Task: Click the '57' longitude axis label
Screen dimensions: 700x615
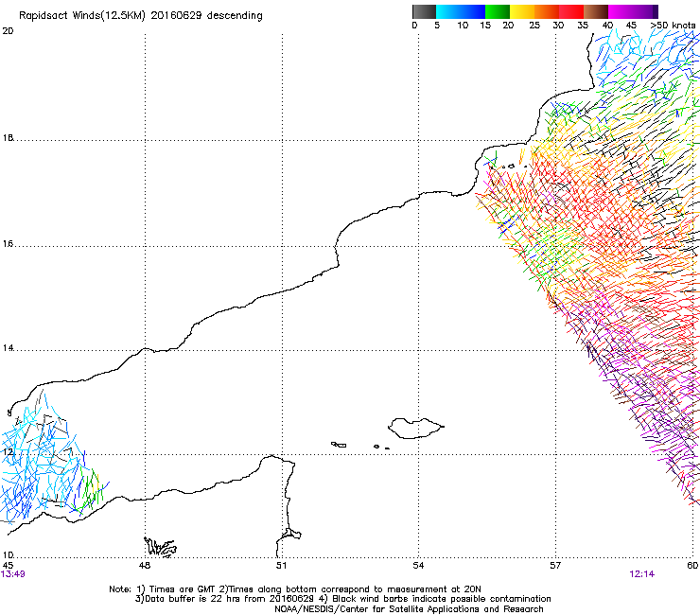Action: (555, 566)
